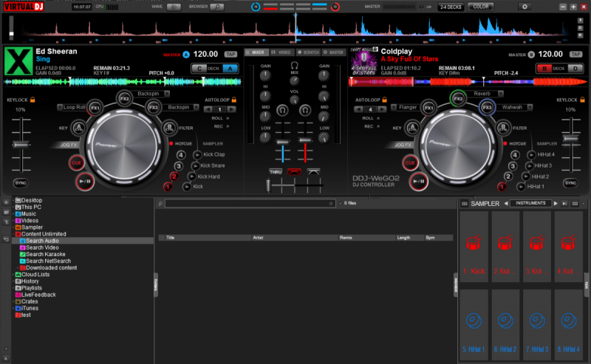Image resolution: width=591 pixels, height=364 pixels.
Task: Toggle right deck SYNC
Action: pos(570,183)
